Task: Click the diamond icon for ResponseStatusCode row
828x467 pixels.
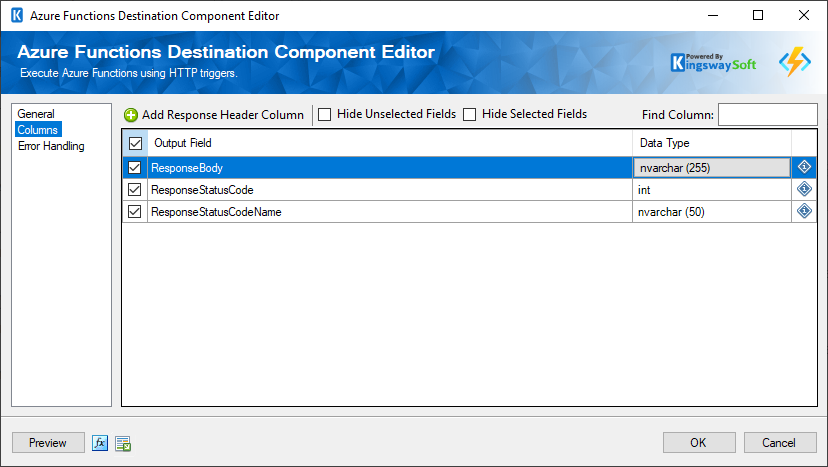Action: pos(804,189)
